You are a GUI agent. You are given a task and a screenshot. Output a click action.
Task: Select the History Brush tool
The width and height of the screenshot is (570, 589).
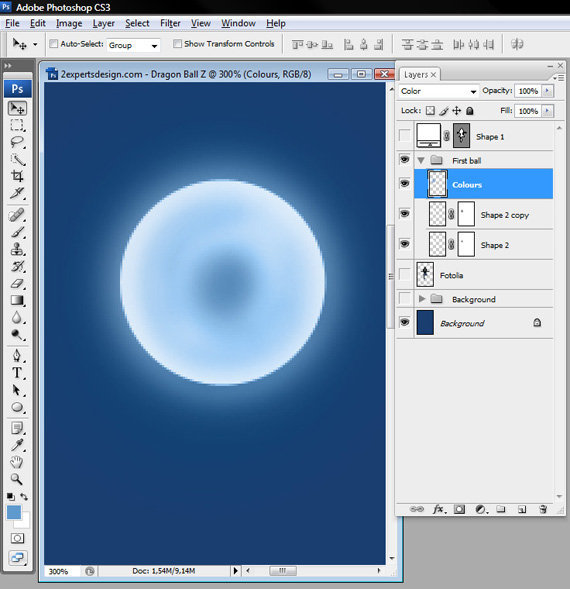tap(17, 266)
